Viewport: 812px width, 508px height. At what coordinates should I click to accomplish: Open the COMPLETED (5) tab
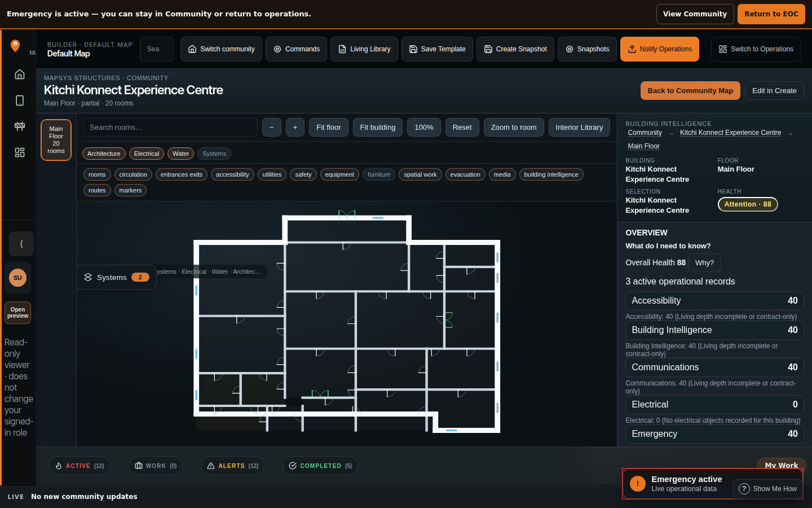320,466
